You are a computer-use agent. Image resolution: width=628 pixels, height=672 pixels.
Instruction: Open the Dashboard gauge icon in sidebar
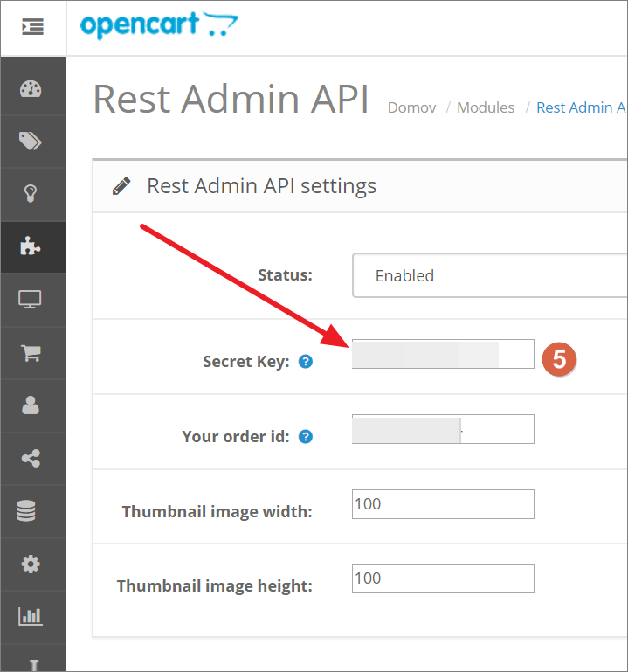31,89
